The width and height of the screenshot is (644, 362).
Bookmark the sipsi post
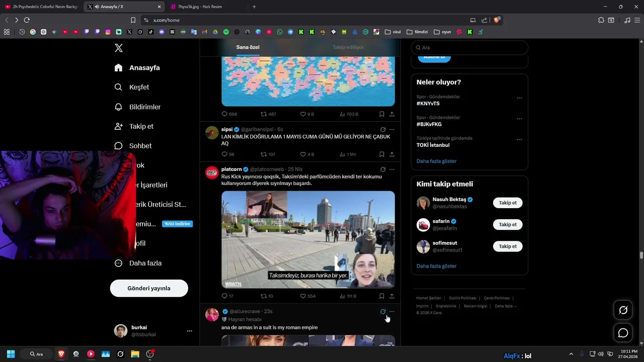[x=382, y=154]
